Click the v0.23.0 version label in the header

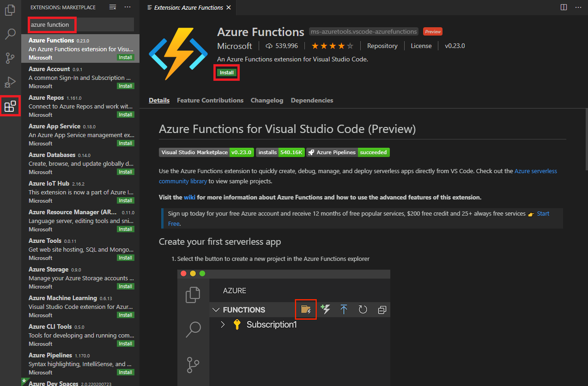click(x=455, y=46)
